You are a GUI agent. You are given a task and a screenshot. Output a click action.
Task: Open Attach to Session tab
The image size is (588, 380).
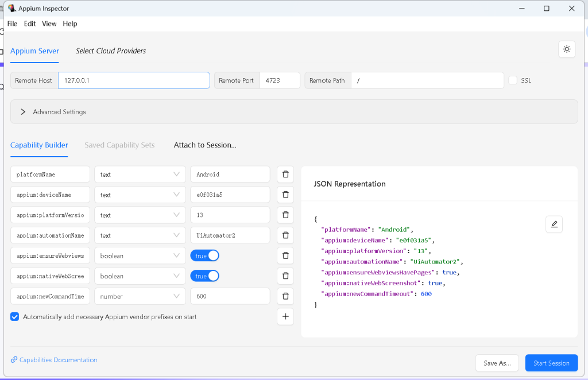point(205,145)
